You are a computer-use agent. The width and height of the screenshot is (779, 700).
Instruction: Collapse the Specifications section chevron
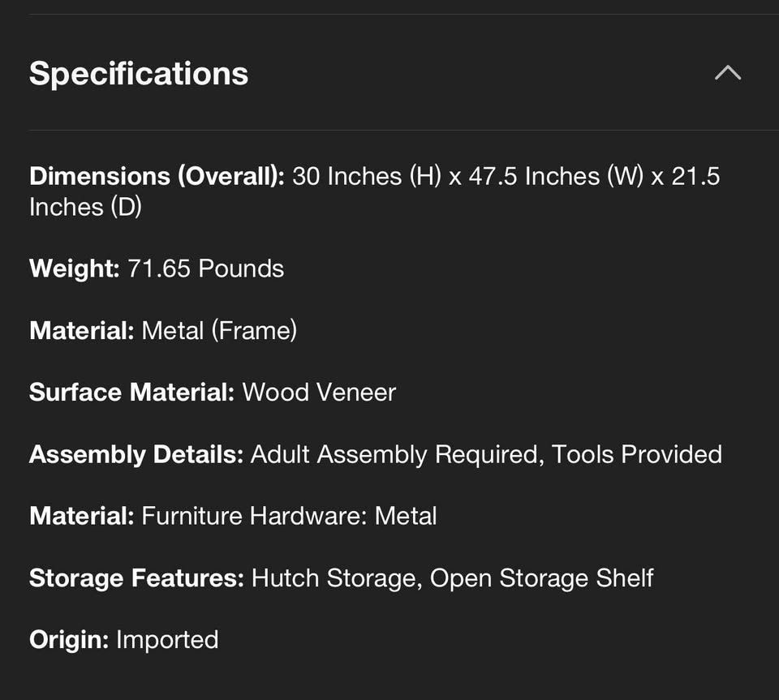(727, 73)
